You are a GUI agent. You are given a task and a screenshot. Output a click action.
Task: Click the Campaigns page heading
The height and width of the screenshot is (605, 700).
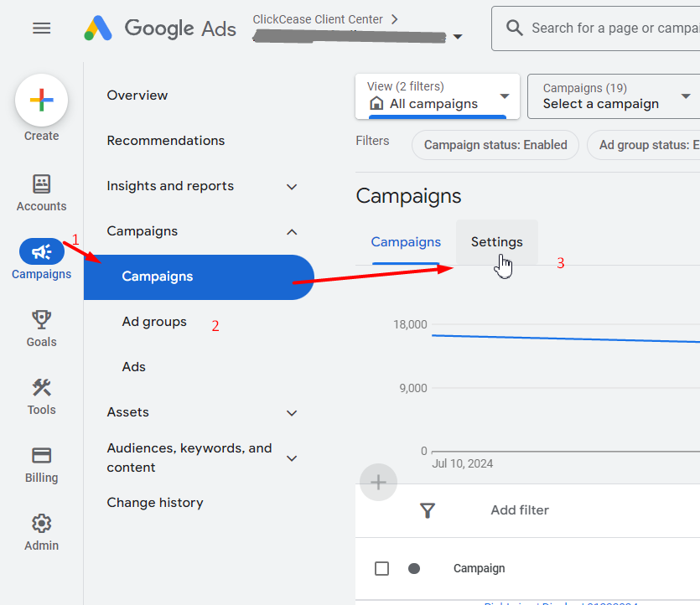(x=408, y=196)
